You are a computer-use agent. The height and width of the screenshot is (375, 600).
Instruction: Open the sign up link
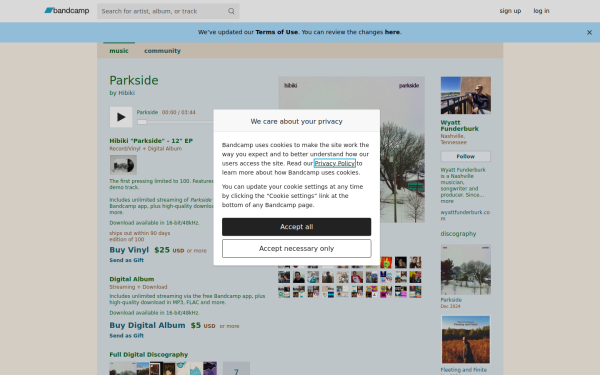pyautogui.click(x=510, y=11)
